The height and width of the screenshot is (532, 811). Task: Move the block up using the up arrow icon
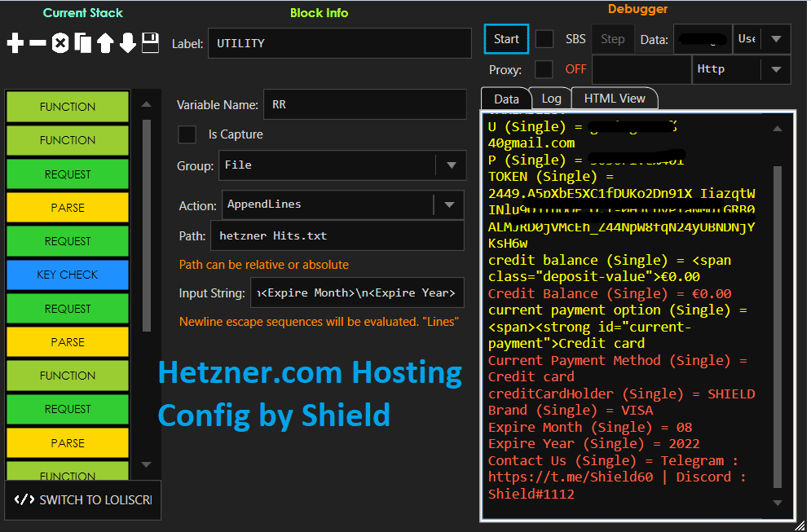pos(105,43)
